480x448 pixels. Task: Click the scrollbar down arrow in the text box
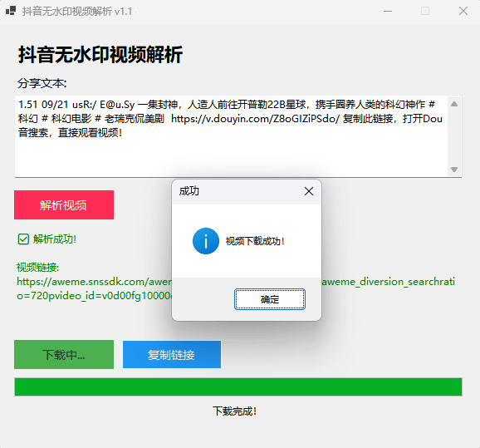tap(454, 170)
